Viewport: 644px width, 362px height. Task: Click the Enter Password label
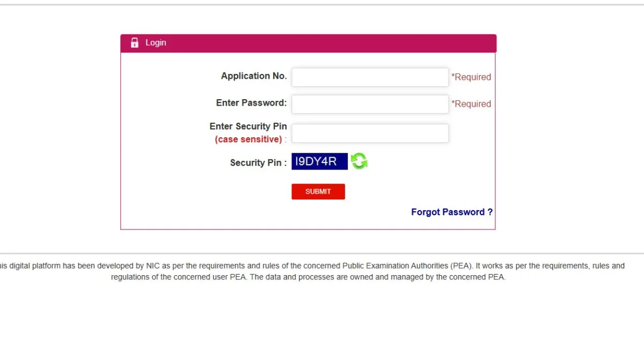pos(251,103)
